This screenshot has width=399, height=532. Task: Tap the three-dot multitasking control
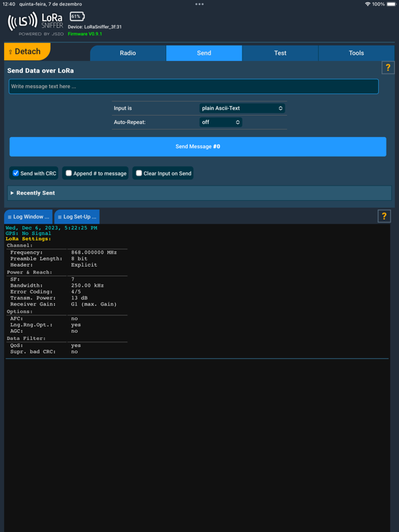(x=199, y=4)
